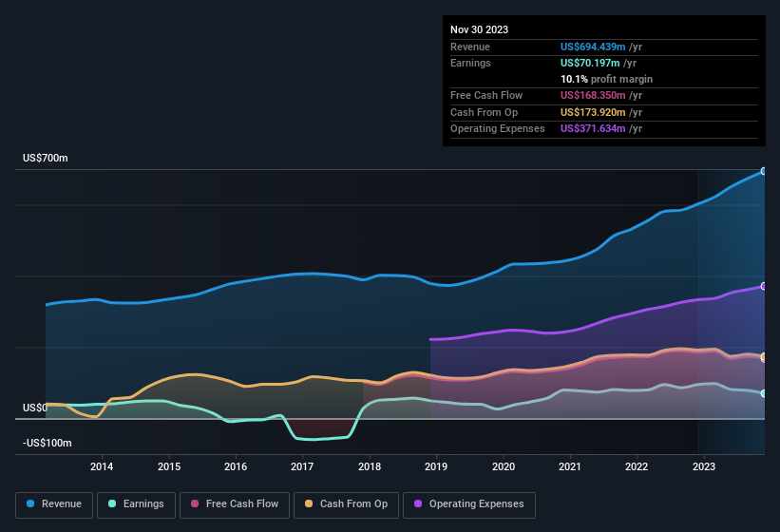The height and width of the screenshot is (532, 780).
Task: Click the US$70.197m earnings value
Action: pos(590,63)
